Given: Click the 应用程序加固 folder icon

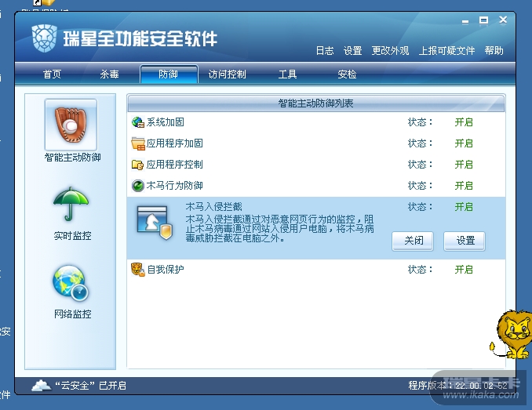Looking at the screenshot, I should [x=138, y=143].
